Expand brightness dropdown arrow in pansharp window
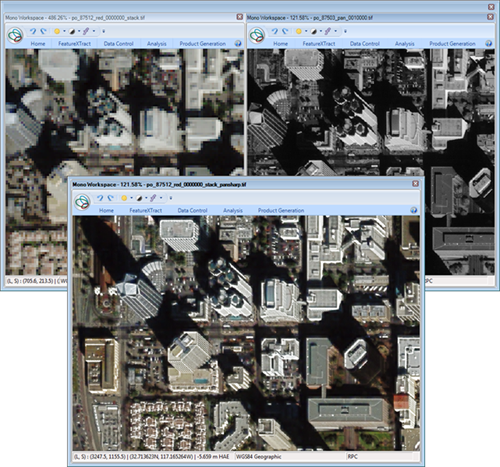The image size is (500, 467). 131,198
